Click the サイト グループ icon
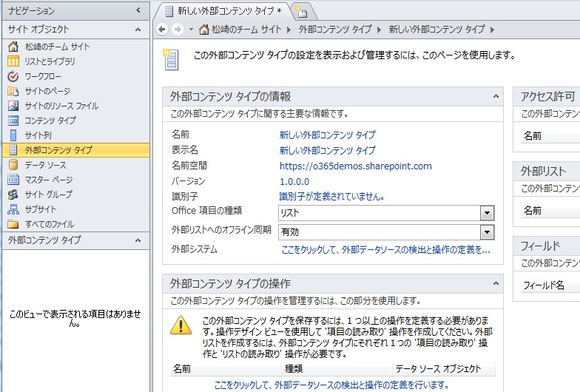The height and width of the screenshot is (392, 580). [13, 195]
